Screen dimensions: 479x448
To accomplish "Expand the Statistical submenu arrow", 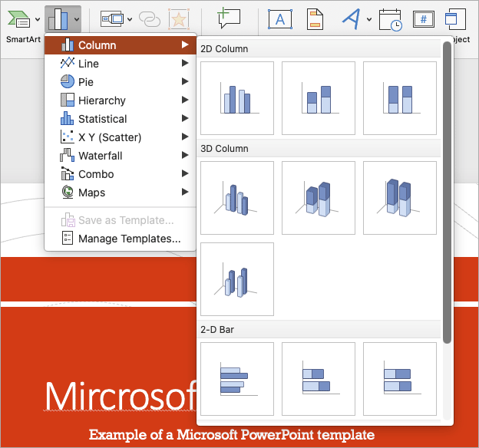I will click(x=185, y=118).
